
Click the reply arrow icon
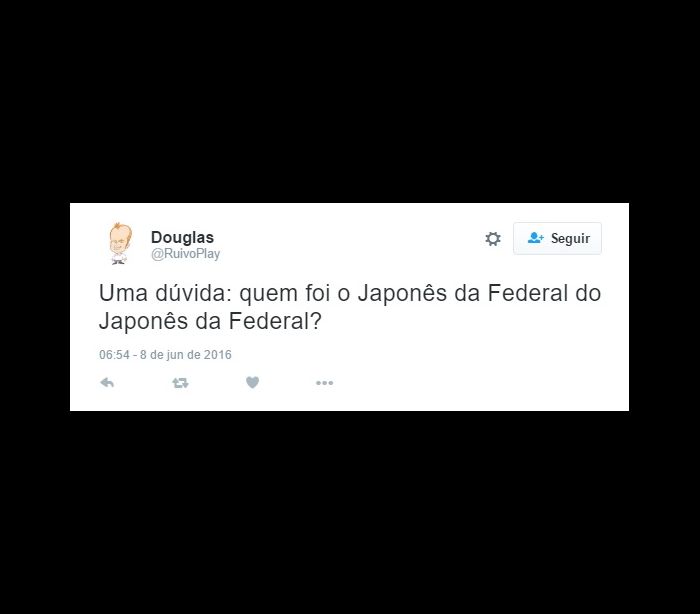point(107,383)
